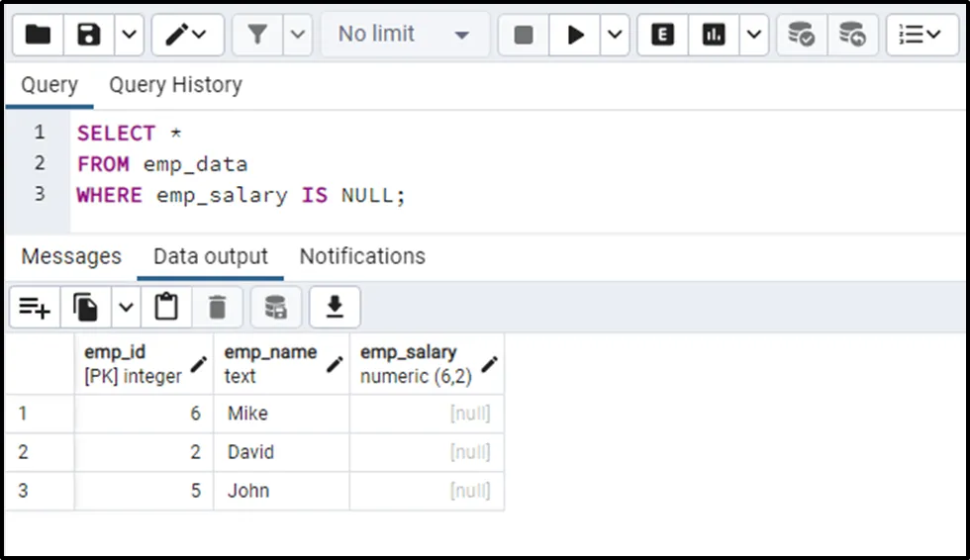Switch to the Notifications tab
Image resolution: width=970 pixels, height=560 pixels.
coord(362,256)
